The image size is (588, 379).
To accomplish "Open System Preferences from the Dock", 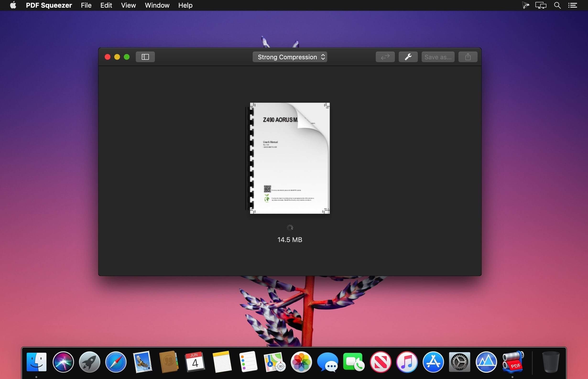I will pyautogui.click(x=460, y=362).
